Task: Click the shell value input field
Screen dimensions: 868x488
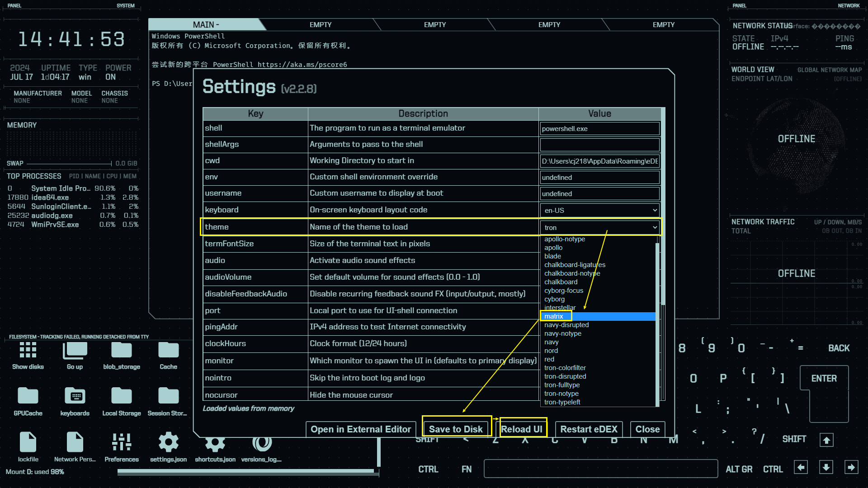Action: (599, 129)
